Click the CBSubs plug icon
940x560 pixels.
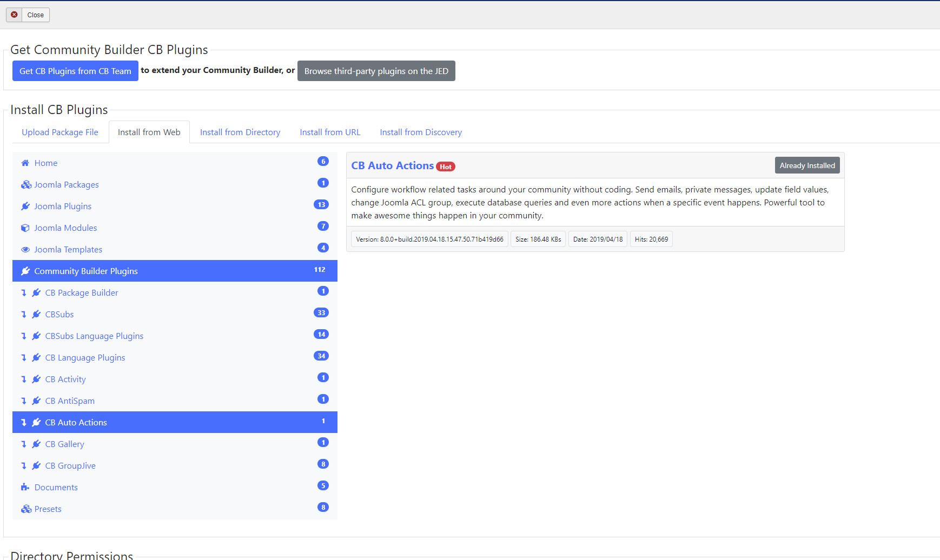36,314
